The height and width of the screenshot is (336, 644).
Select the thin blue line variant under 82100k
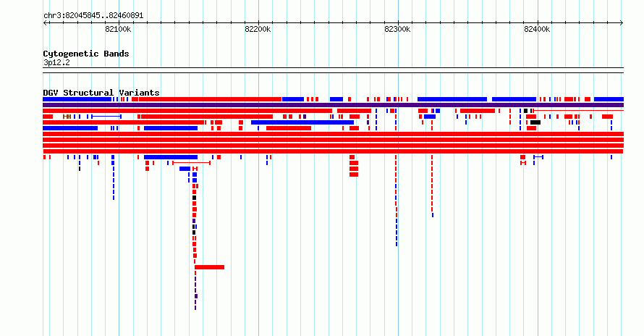pos(106,117)
